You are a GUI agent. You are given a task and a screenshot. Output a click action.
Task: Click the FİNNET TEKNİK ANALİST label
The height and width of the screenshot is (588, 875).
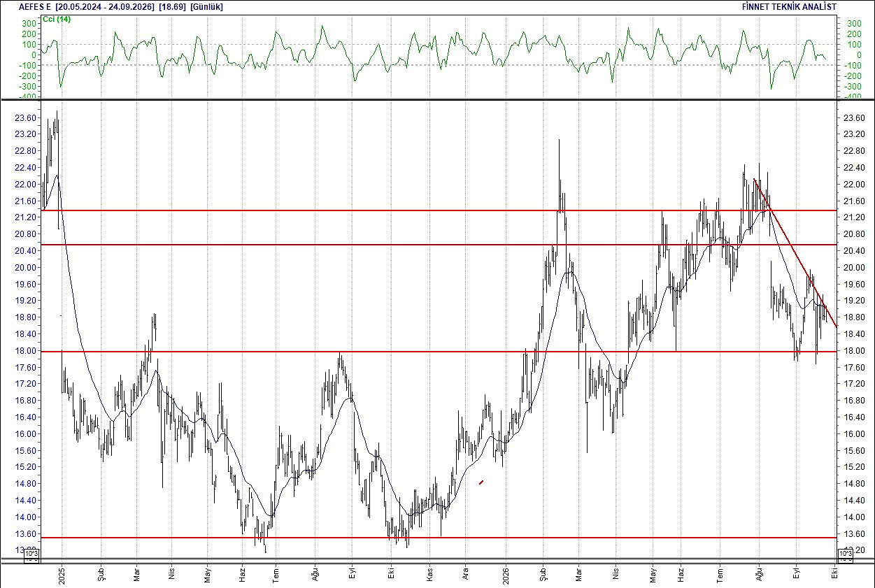tap(789, 6)
